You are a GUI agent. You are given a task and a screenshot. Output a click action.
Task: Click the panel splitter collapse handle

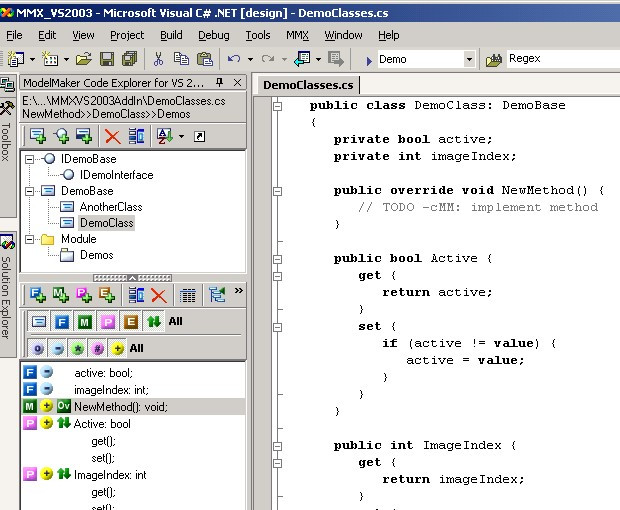(132, 278)
